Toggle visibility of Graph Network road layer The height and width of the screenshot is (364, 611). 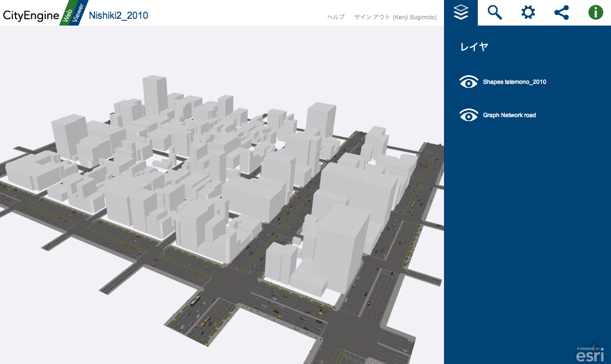(469, 115)
